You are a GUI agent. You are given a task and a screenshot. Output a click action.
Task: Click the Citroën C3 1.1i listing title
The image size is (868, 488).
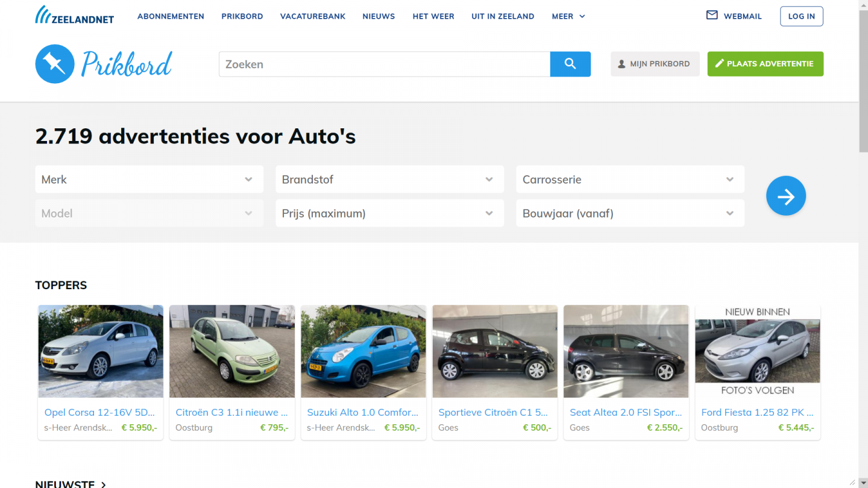(232, 413)
